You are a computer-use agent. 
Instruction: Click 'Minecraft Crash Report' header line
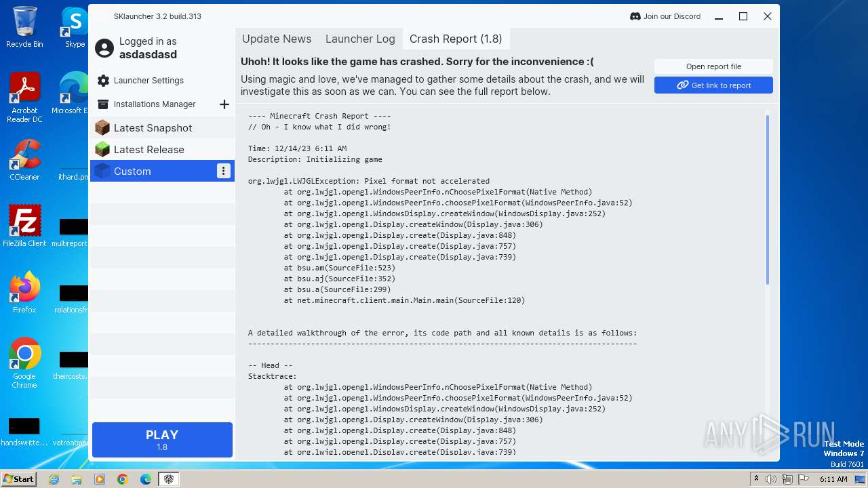click(319, 116)
